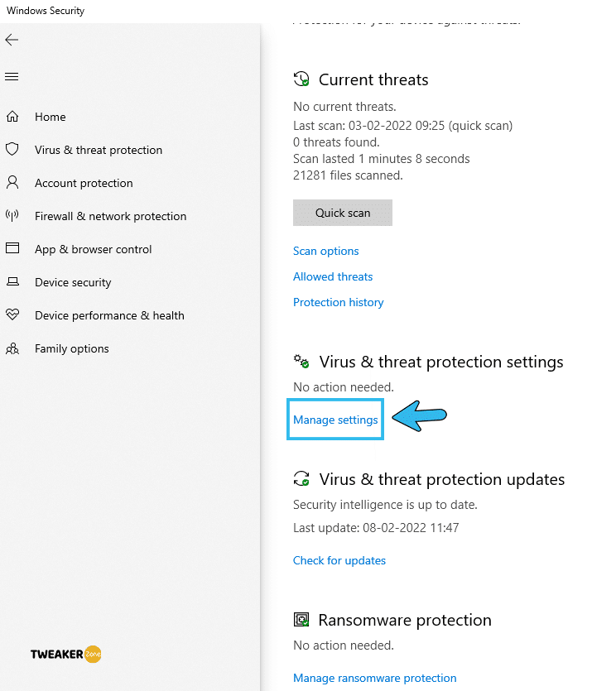616x691 pixels.
Task: Open Device security section
Action: (73, 282)
